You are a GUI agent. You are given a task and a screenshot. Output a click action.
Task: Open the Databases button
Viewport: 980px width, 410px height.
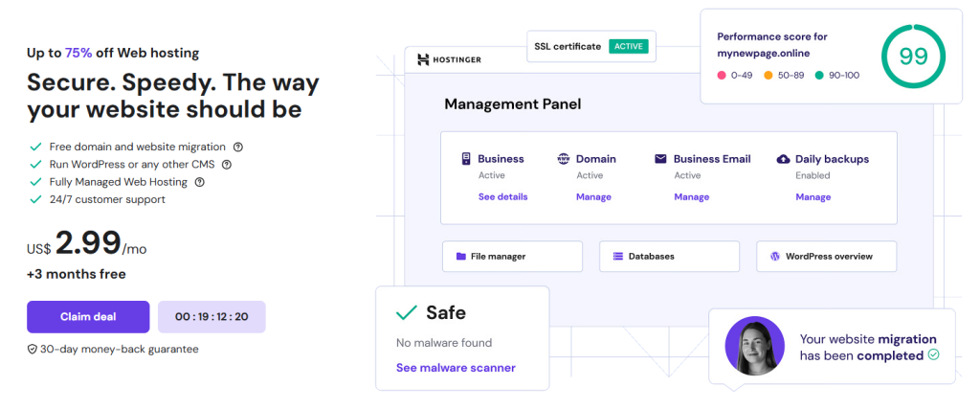(669, 257)
